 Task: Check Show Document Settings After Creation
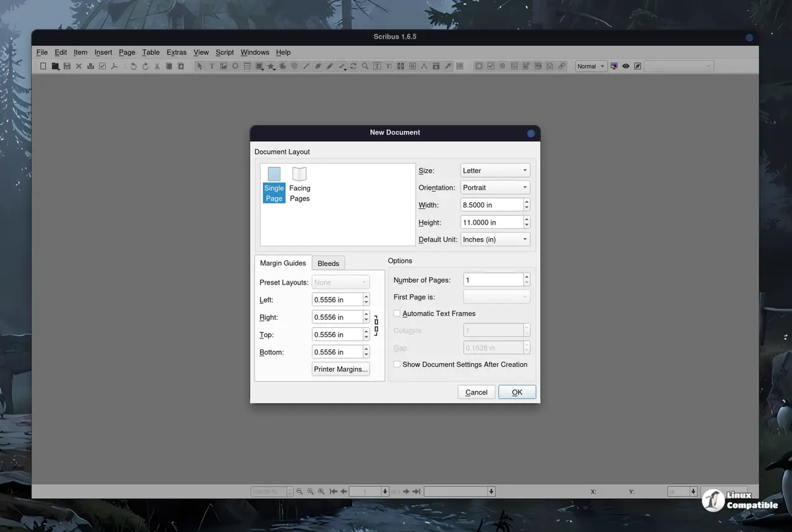[397, 364]
